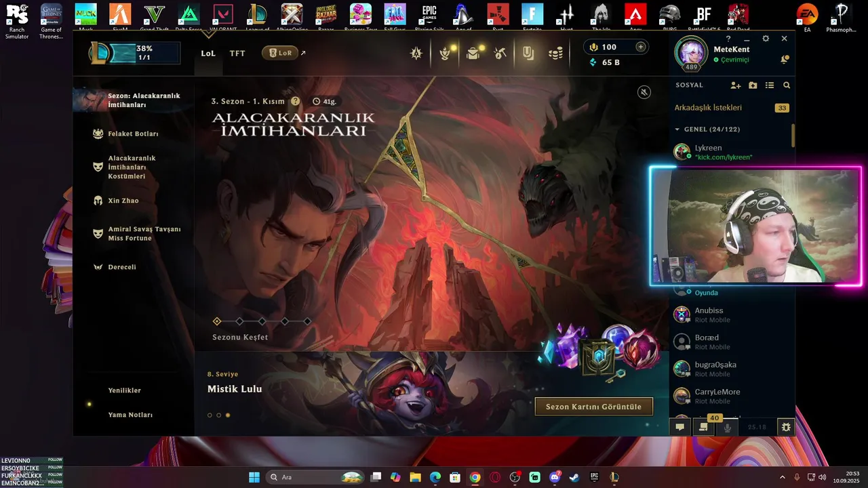This screenshot has height=488, width=868.
Task: Select Felaket Botları menu item
Action: [125, 134]
